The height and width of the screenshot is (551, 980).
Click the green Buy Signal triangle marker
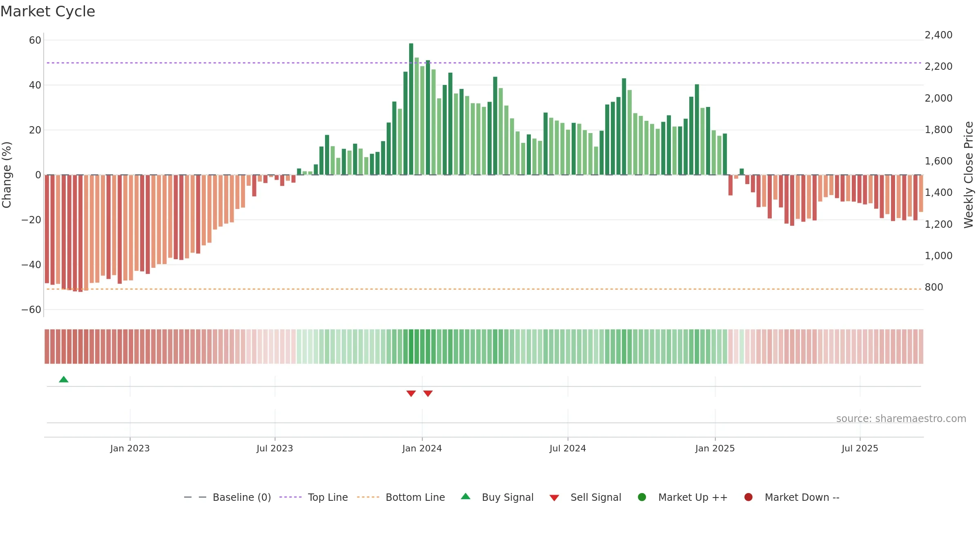64,379
